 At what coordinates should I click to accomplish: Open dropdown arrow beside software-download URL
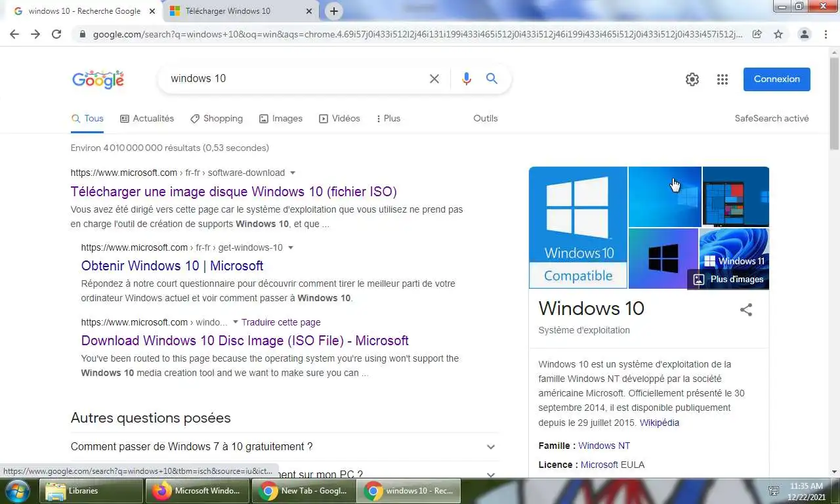tap(293, 173)
